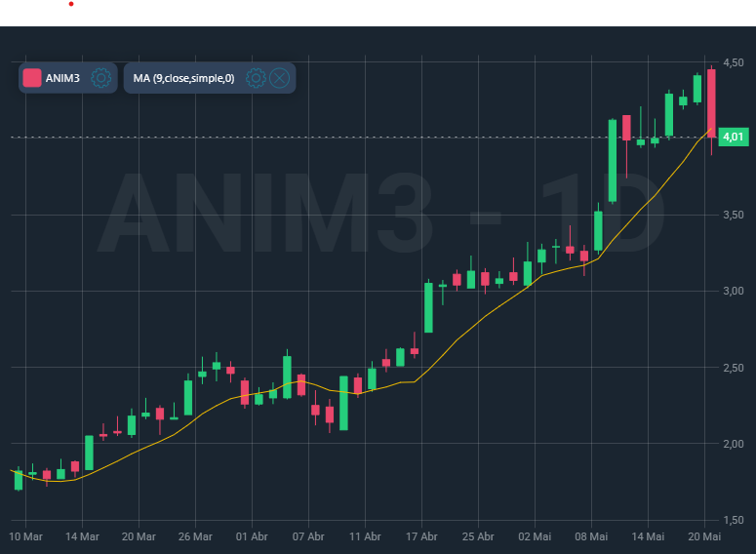Click the 02 Mai date label
The image size is (756, 554).
point(535,536)
